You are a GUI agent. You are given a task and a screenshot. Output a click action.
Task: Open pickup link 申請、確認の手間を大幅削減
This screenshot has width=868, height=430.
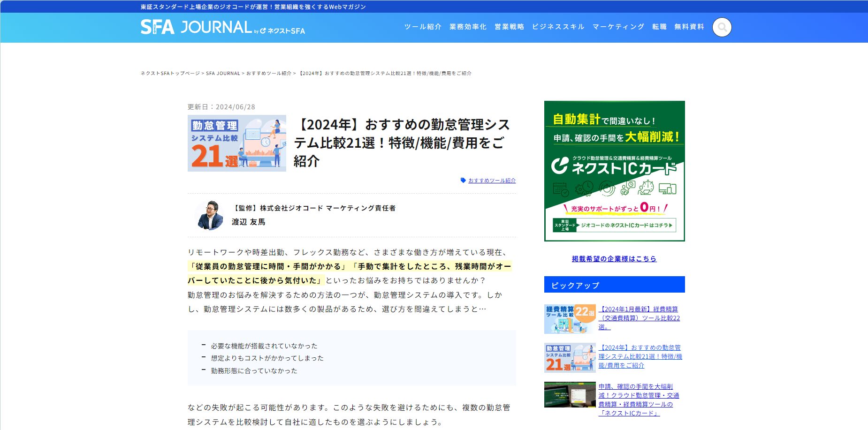tap(639, 400)
